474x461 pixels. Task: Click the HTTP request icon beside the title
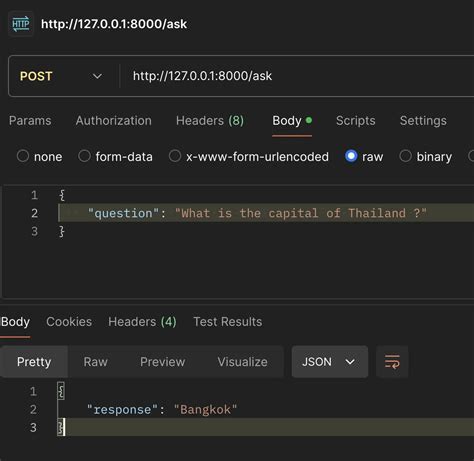pyautogui.click(x=21, y=24)
